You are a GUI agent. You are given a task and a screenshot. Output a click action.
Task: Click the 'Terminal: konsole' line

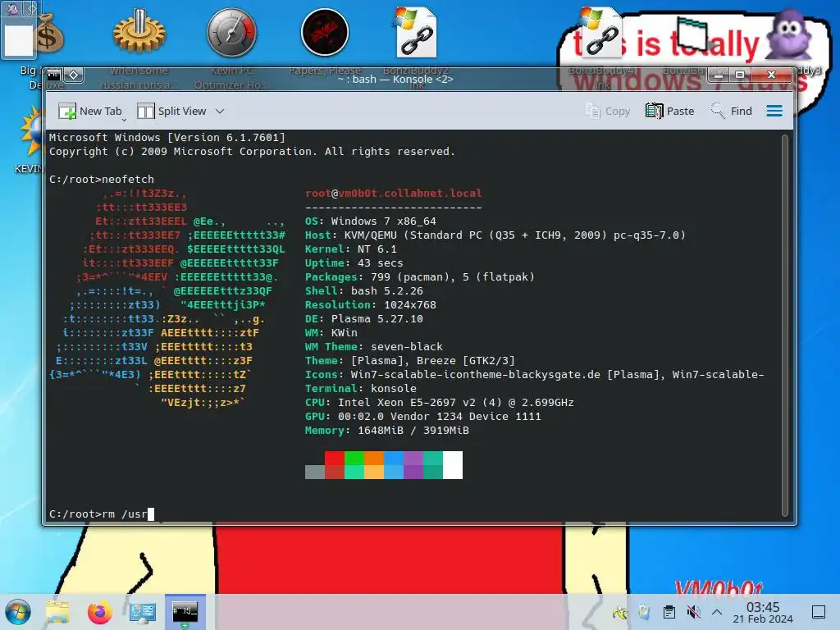pos(361,388)
